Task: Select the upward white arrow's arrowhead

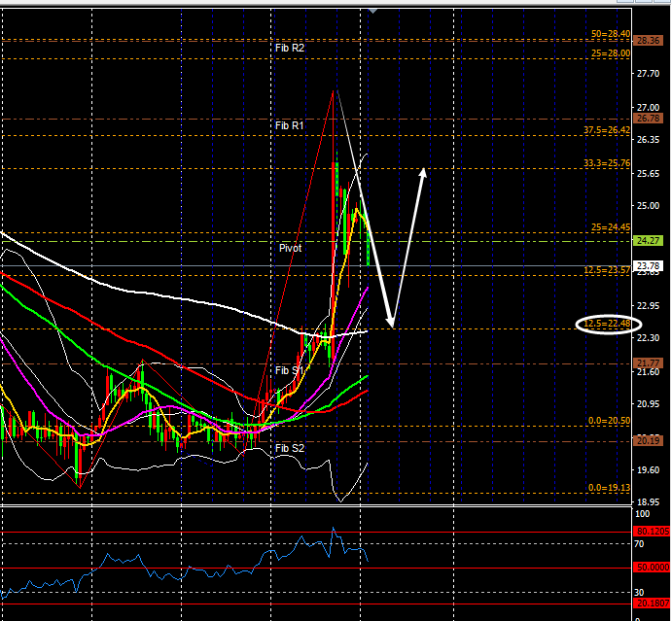Action: (x=424, y=172)
